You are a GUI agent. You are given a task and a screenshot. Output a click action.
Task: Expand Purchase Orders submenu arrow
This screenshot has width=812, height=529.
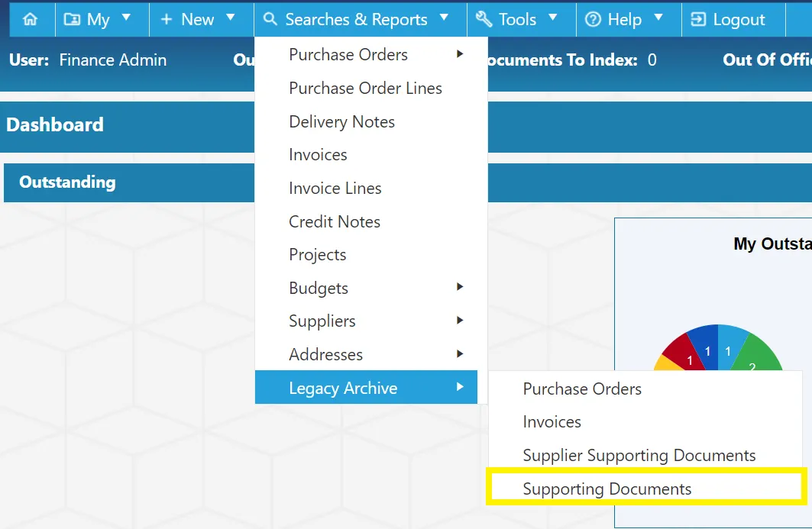[459, 54]
